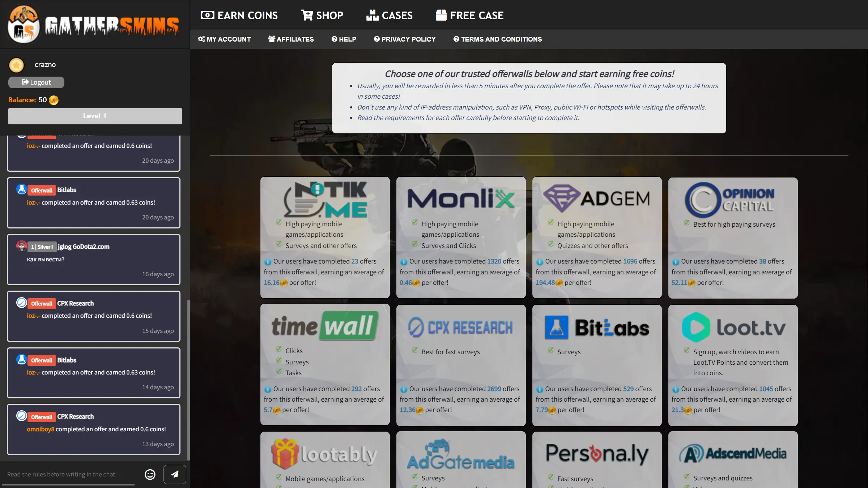Click info icon in AdGem card
868x488 pixels.
540,262
